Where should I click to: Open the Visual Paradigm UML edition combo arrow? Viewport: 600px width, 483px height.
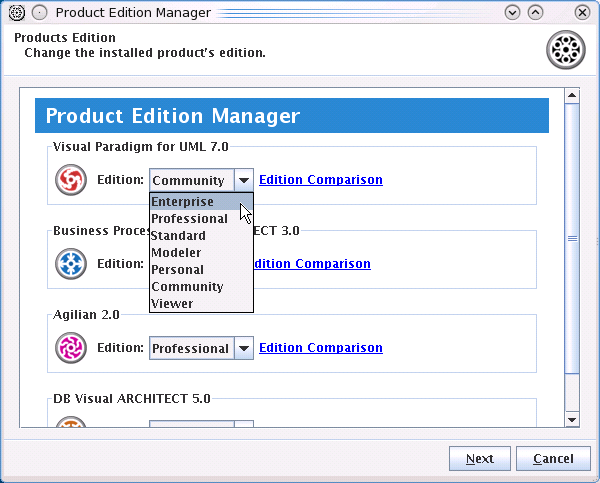click(x=244, y=180)
